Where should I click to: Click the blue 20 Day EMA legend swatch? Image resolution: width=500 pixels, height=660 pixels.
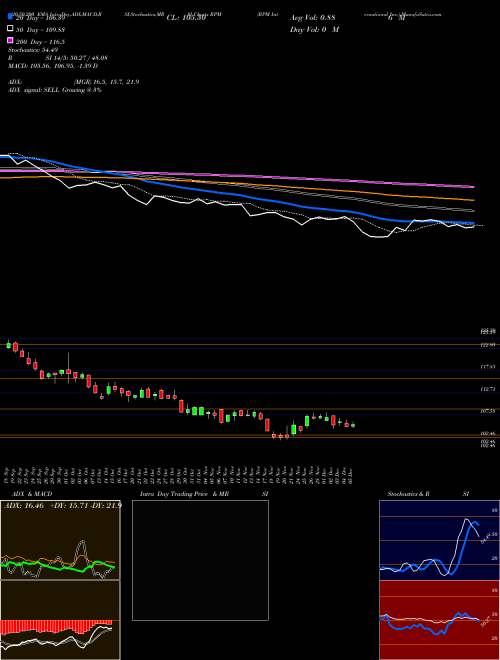tap(10, 17)
